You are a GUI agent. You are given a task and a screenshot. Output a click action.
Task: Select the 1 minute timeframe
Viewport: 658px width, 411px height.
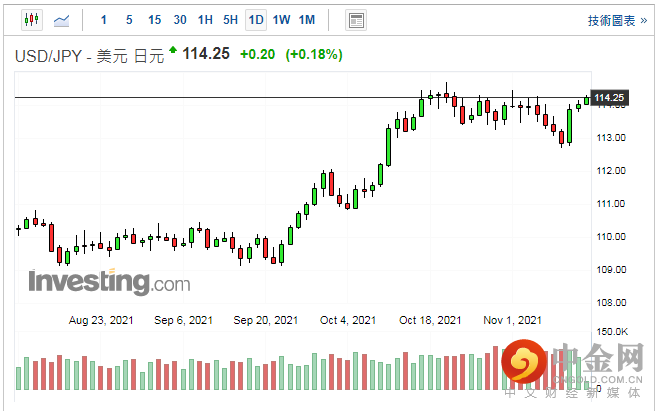point(104,20)
